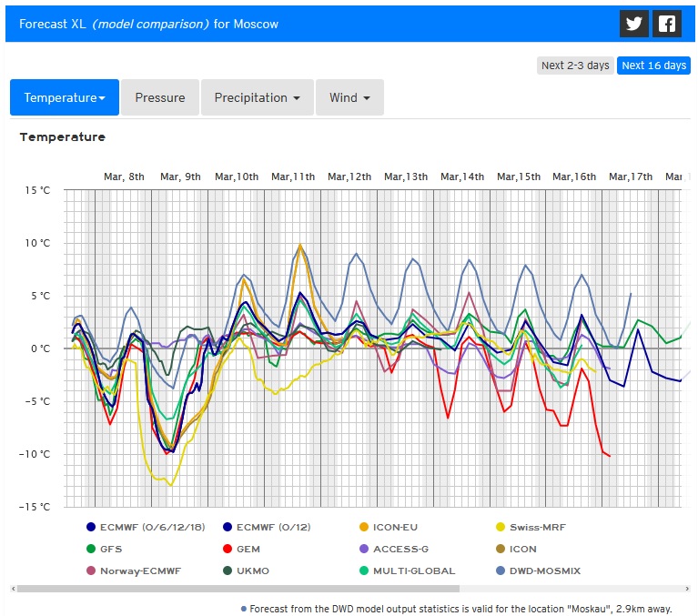
Task: Click the horizontal scrollbar below the legend
Action: coord(238,589)
